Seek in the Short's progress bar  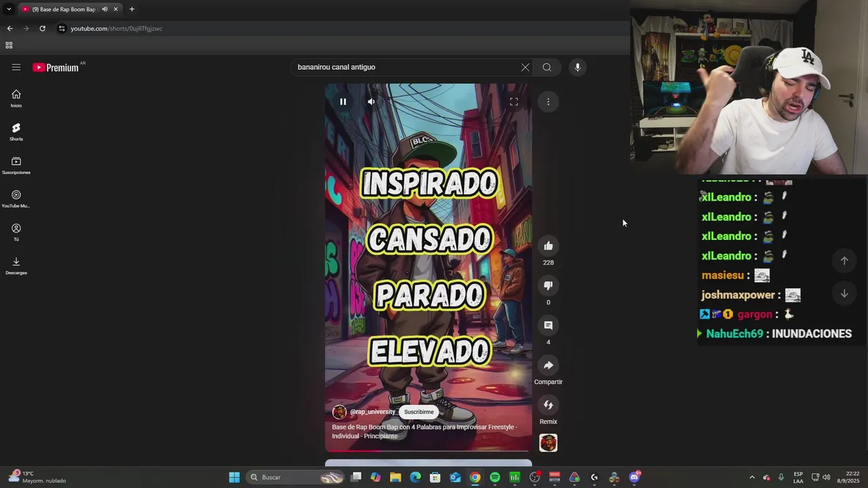pyautogui.click(x=429, y=451)
